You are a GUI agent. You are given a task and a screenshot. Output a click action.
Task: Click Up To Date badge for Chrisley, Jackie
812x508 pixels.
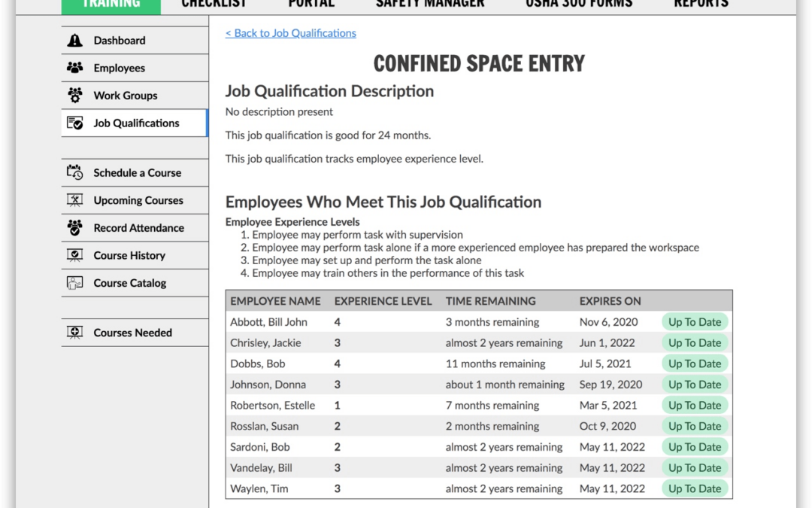695,342
